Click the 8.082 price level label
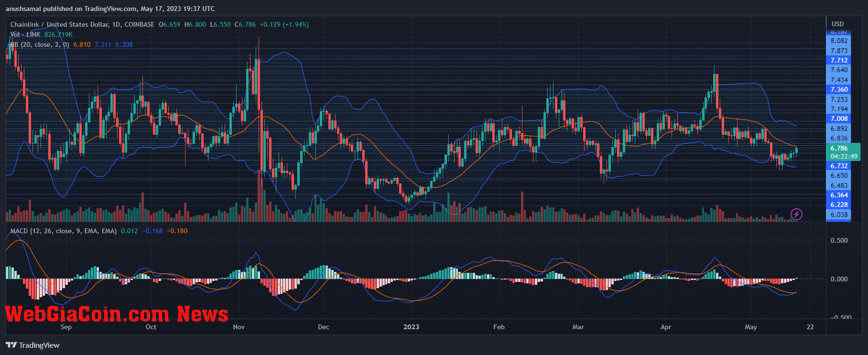The width and height of the screenshot is (868, 355). coord(839,41)
